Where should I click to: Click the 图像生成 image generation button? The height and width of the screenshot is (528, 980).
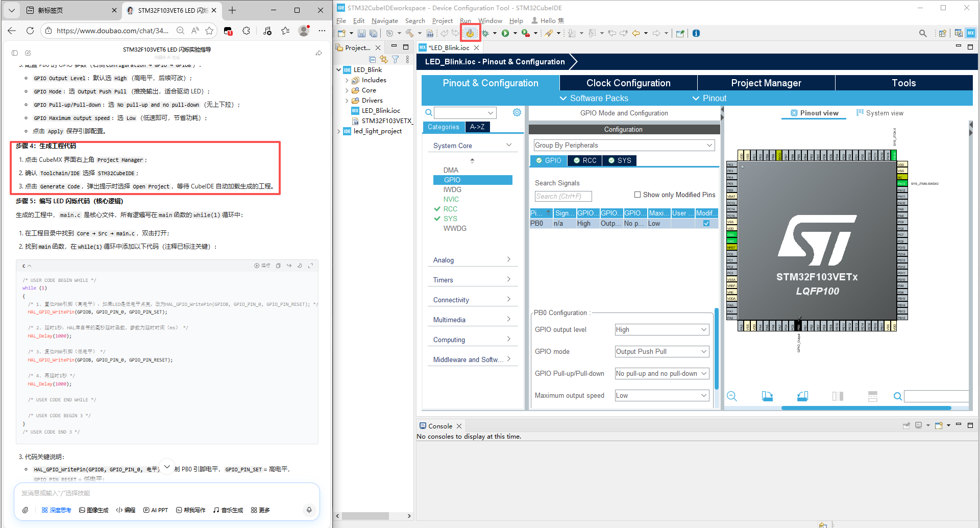[94, 510]
